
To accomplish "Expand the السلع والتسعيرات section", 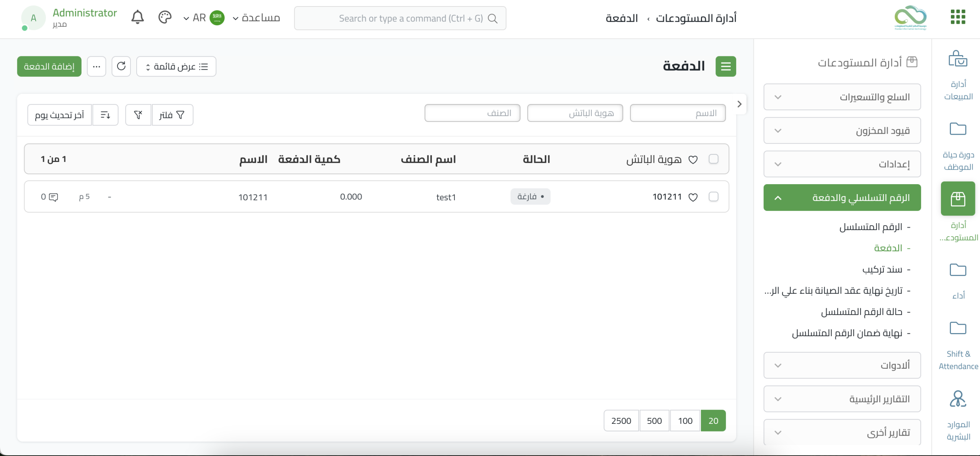I will [842, 97].
